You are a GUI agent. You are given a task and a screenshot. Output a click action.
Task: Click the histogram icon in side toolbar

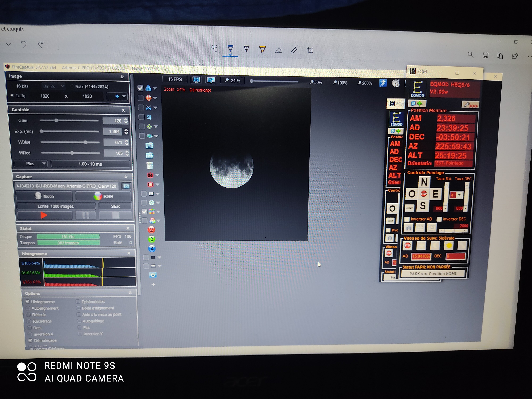tap(148, 88)
